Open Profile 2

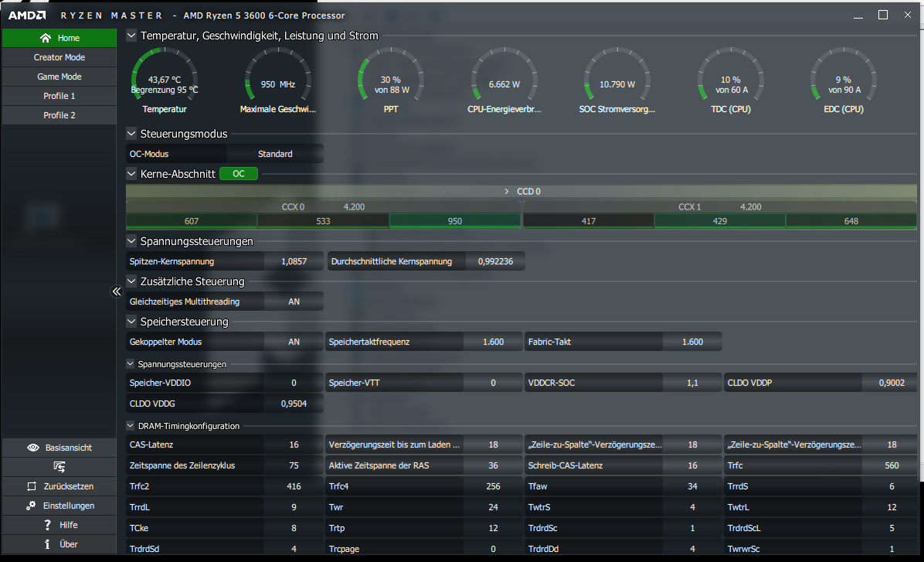(x=59, y=116)
